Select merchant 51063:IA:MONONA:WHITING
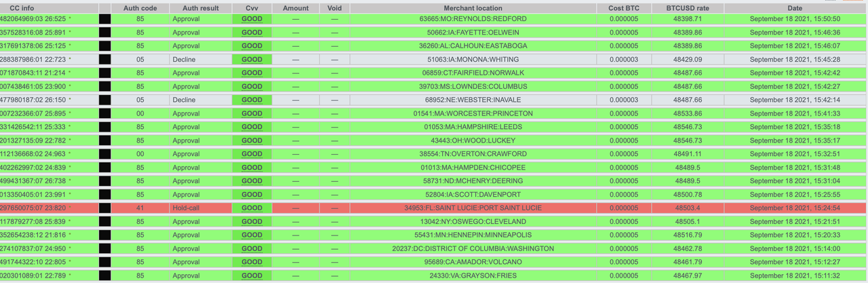868x283 pixels. click(473, 60)
